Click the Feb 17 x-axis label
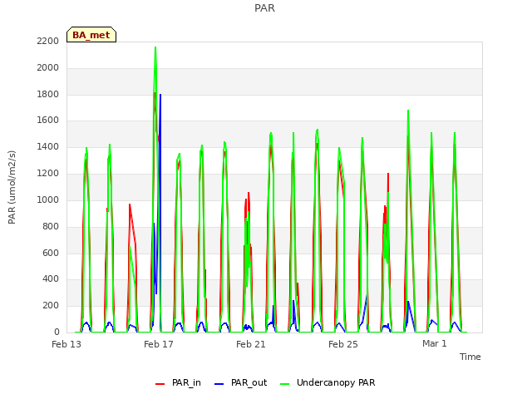 (159, 344)
